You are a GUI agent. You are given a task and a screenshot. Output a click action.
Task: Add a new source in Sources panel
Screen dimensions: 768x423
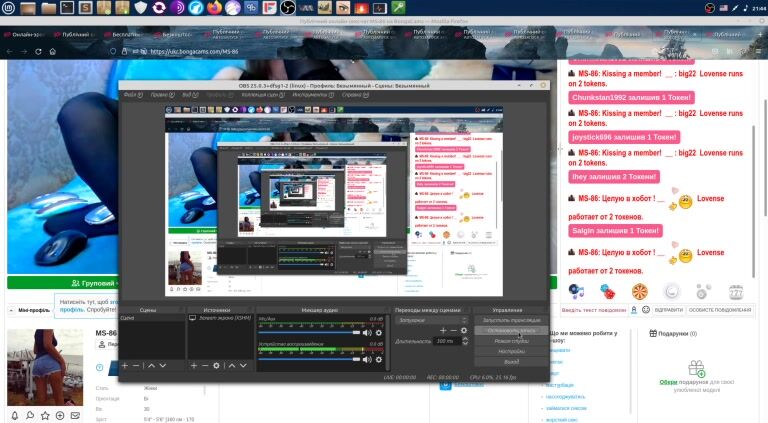pyautogui.click(x=194, y=366)
